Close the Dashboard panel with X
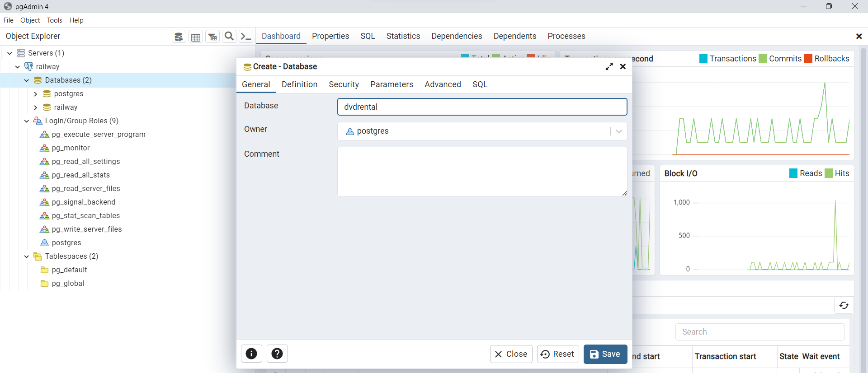868x373 pixels. (x=859, y=36)
